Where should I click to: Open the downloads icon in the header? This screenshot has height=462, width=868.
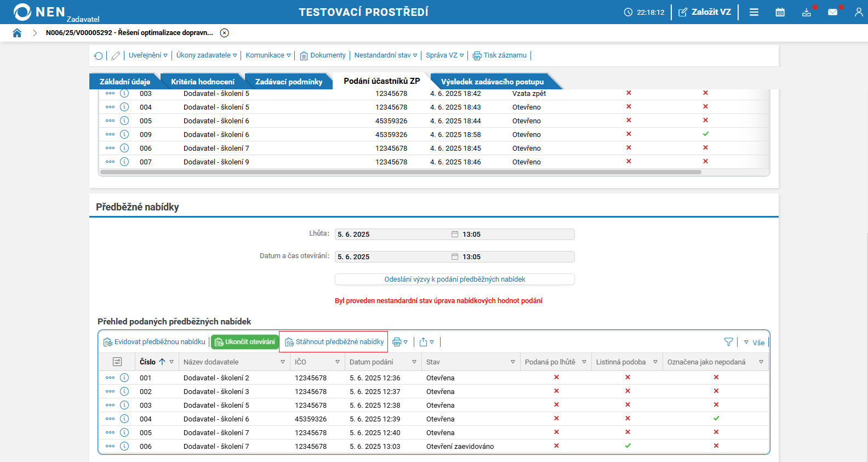[x=807, y=12]
